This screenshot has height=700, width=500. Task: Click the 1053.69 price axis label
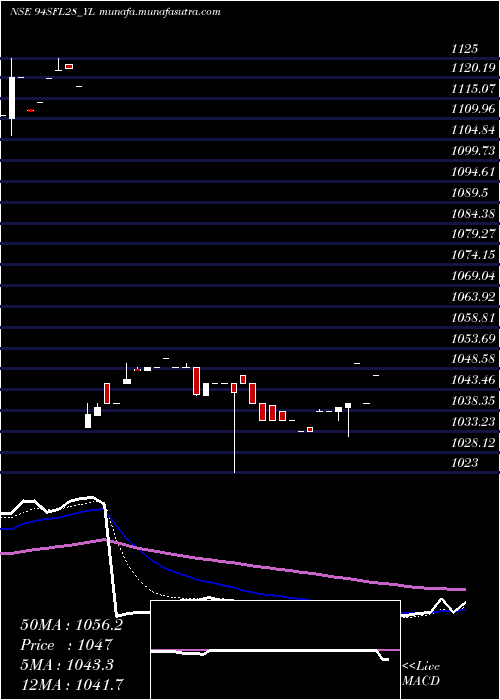tap(473, 338)
